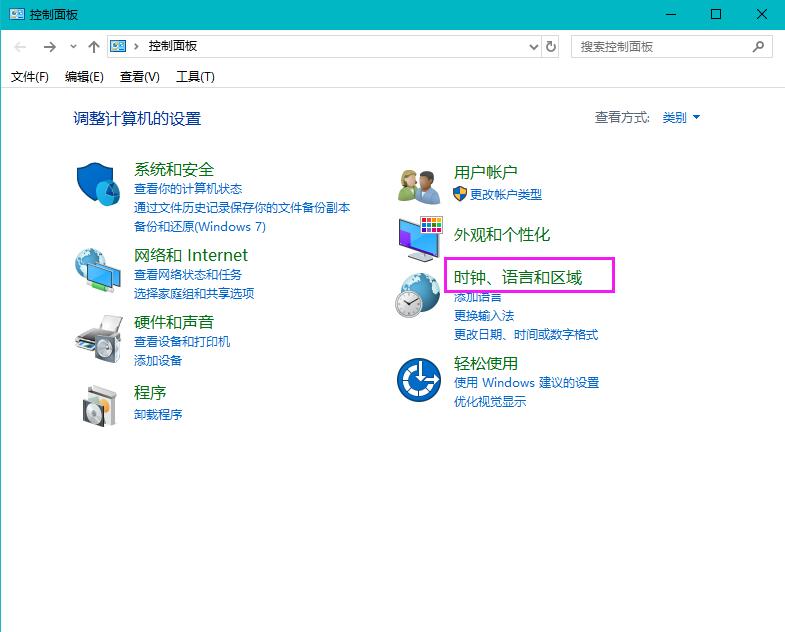Open the clock and globe icon
Screen dimensions: 785x632
click(418, 295)
